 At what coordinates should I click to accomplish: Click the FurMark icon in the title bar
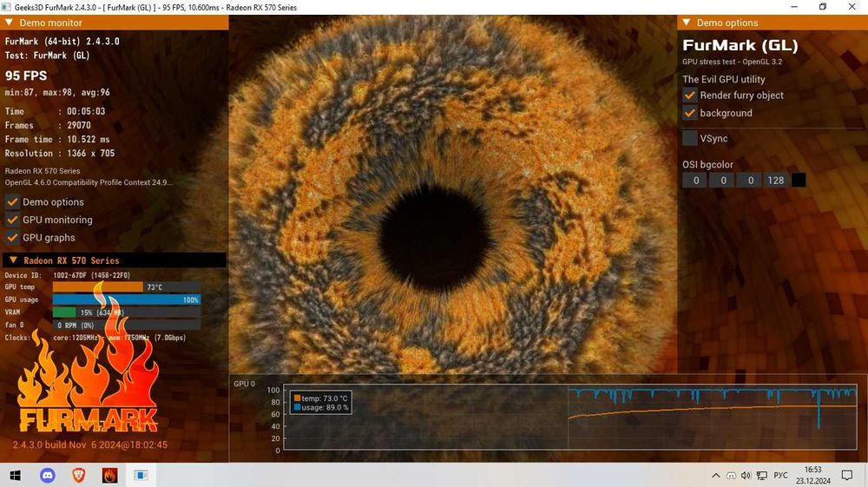click(6, 7)
